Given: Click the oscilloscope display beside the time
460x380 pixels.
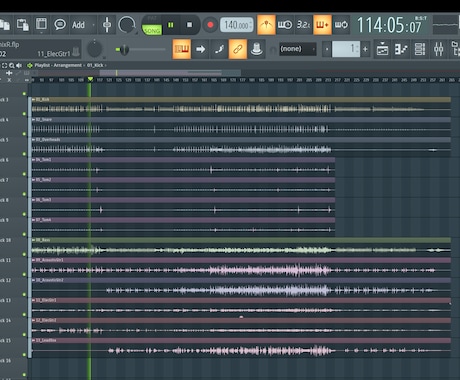Looking at the screenshot, I should pos(446,25).
